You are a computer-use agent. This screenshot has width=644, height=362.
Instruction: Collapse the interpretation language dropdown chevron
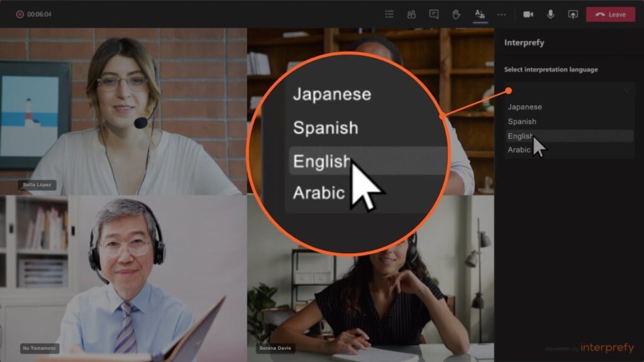pos(626,90)
